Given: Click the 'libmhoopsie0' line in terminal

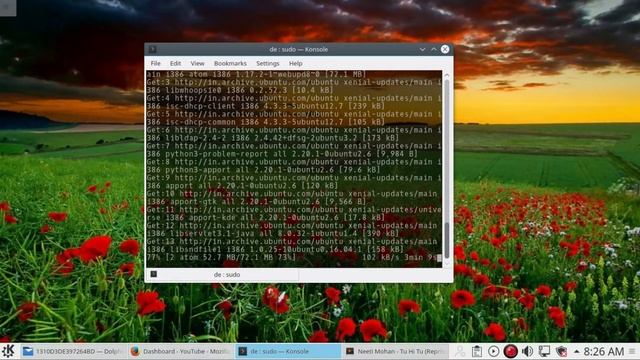Looking at the screenshot, I should [240, 90].
